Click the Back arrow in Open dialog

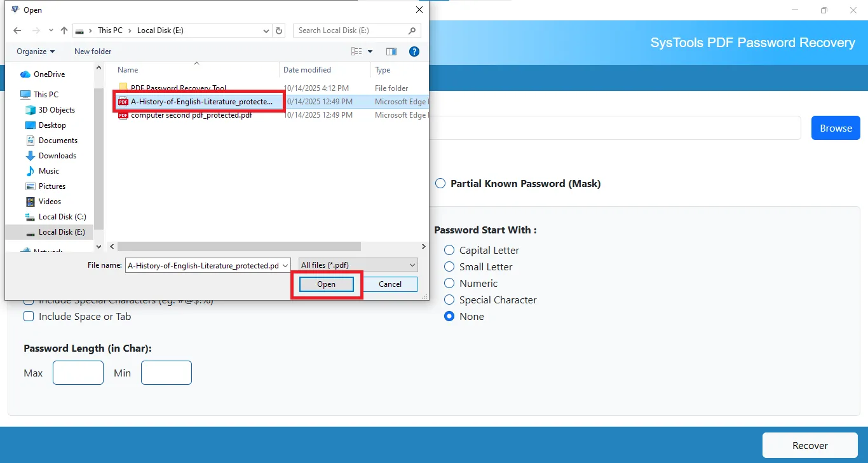pos(17,31)
